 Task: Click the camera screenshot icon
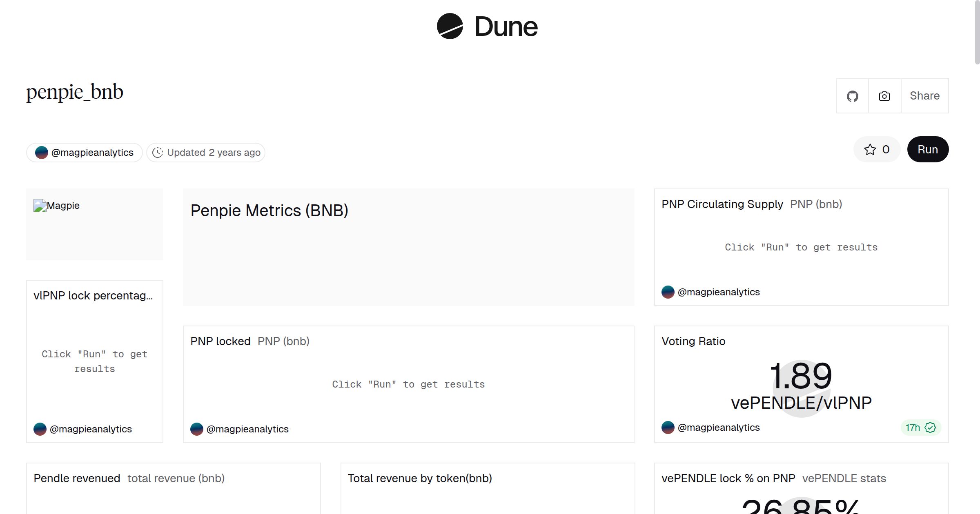(x=884, y=96)
